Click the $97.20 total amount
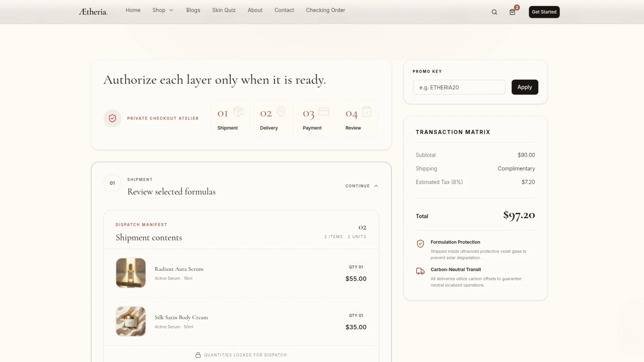644x362 pixels. [519, 216]
